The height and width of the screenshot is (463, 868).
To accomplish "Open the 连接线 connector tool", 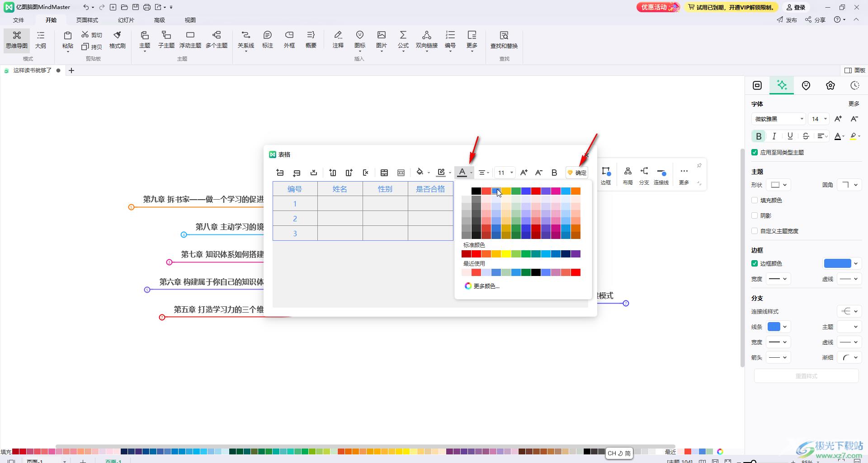I will [661, 176].
